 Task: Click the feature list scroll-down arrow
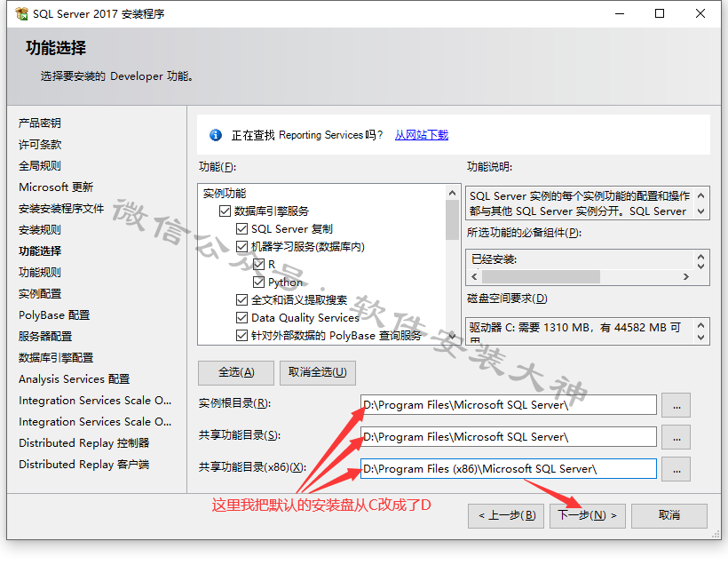coord(452,336)
